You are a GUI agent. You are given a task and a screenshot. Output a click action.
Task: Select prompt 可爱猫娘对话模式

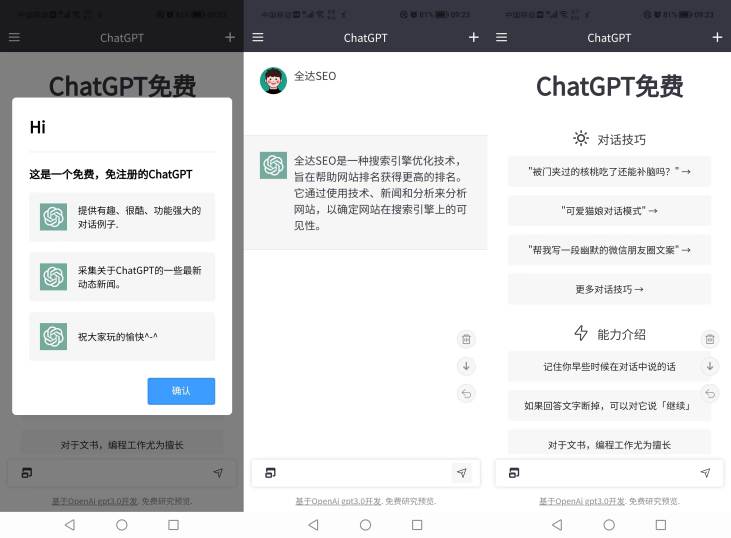[609, 211]
